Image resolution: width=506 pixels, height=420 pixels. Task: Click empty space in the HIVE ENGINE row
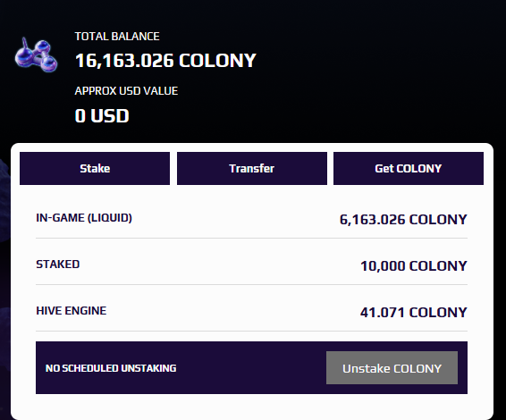pyautogui.click(x=232, y=311)
